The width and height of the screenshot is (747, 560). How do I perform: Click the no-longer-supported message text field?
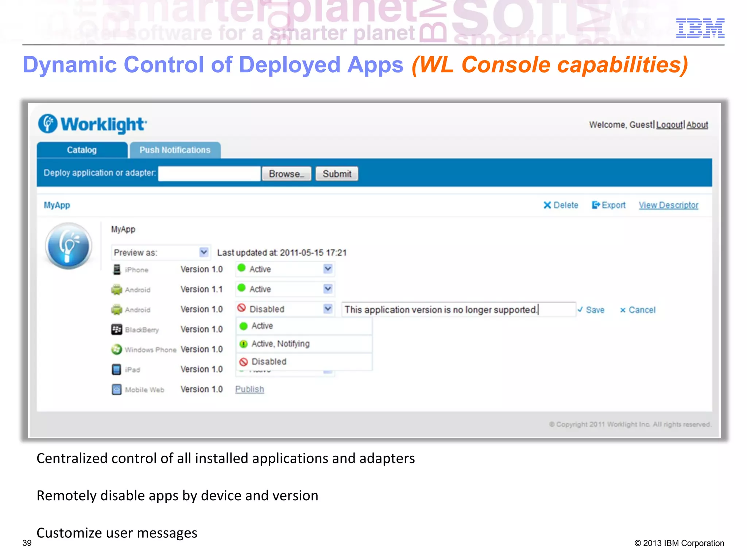click(x=458, y=310)
